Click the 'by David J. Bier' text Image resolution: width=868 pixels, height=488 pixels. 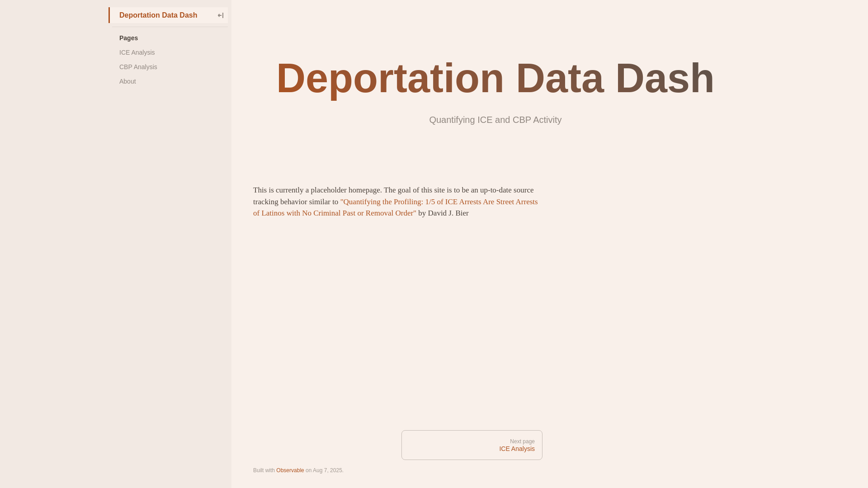tap(443, 213)
